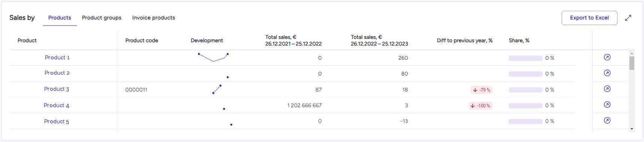This screenshot has height=142, width=644.
Task: Click the vertical scrollbar thumb
Action: (632, 63)
